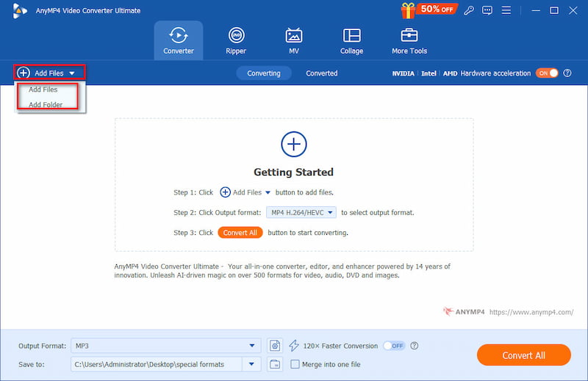Image resolution: width=588 pixels, height=381 pixels.
Task: Expand the Output Format MP3 dropdown
Action: coord(252,346)
